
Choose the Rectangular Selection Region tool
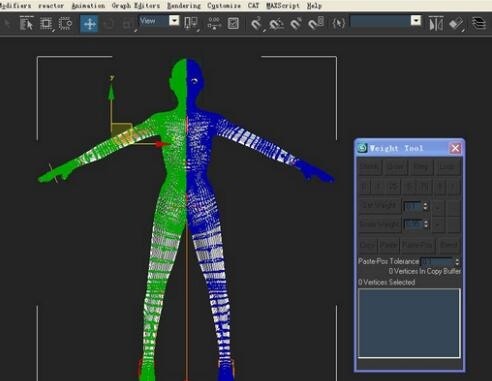click(46, 24)
